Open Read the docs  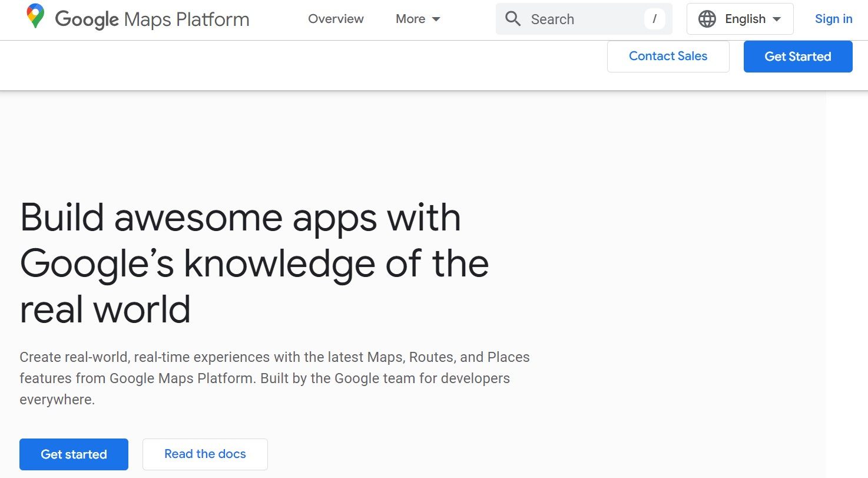click(205, 454)
